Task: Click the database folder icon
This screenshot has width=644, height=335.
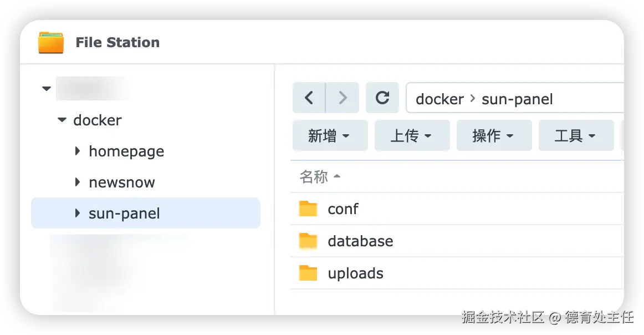Action: (308, 241)
